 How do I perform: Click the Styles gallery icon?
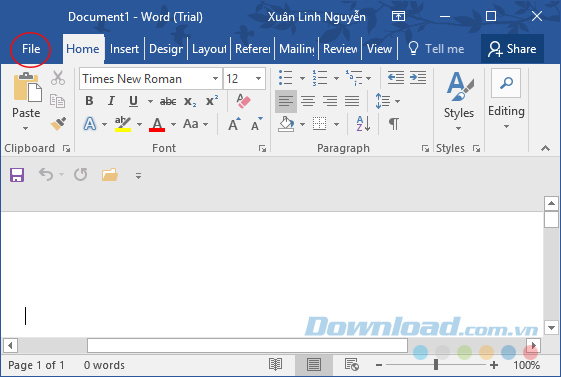(x=459, y=86)
